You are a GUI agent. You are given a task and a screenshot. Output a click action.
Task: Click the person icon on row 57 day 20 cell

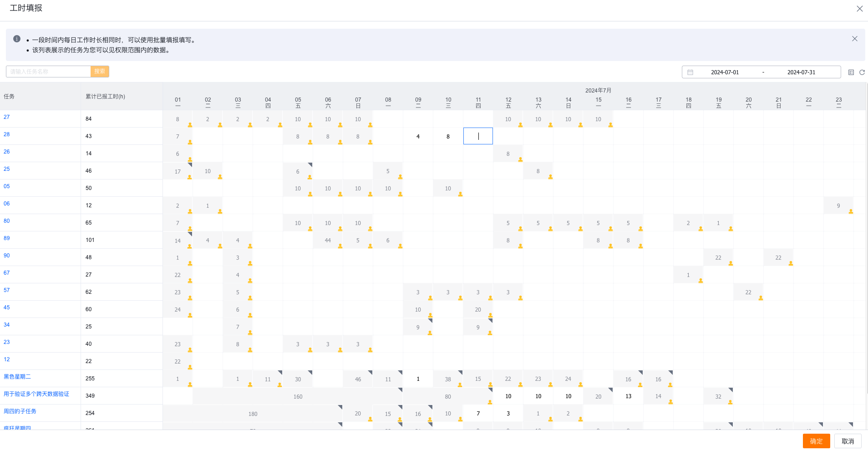click(760, 298)
